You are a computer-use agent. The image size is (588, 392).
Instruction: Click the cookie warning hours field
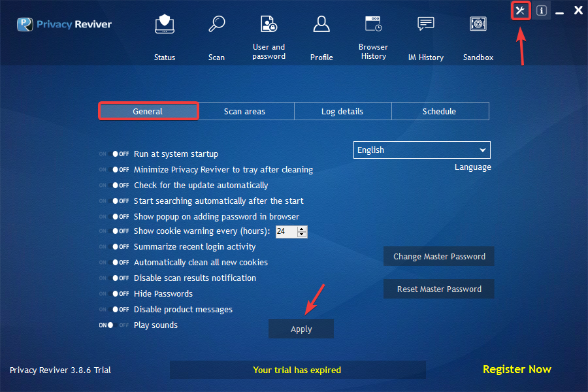tap(287, 231)
